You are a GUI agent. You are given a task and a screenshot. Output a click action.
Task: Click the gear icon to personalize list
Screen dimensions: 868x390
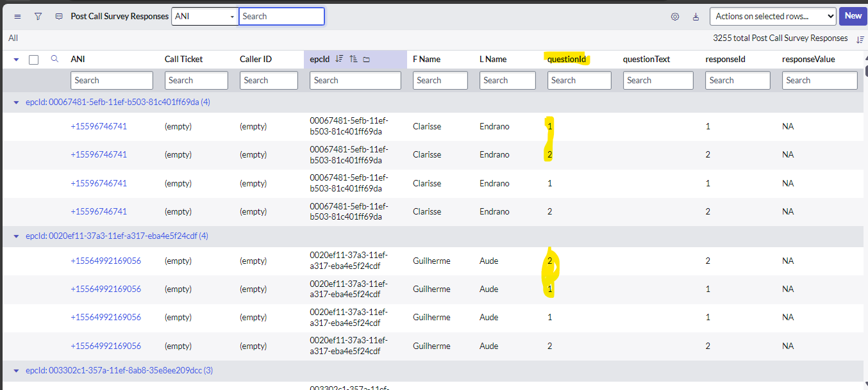pyautogui.click(x=675, y=17)
